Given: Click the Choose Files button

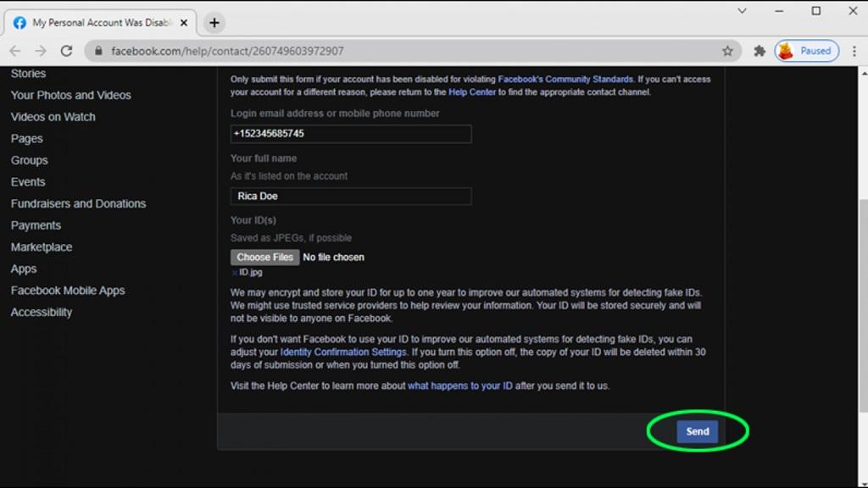Looking at the screenshot, I should tap(264, 258).
